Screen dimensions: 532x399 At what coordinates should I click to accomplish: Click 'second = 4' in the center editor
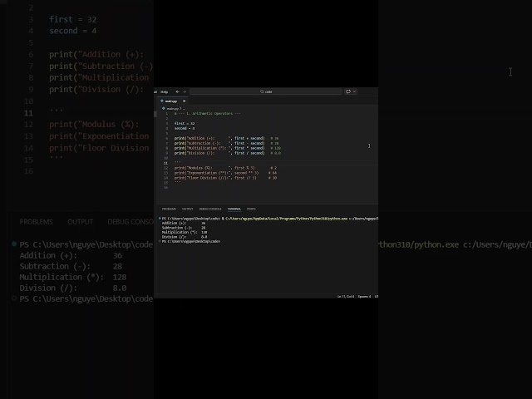pyautogui.click(x=185, y=128)
